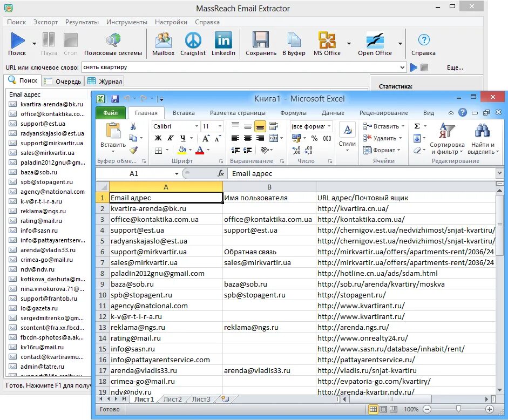This screenshot has height=420, width=508.
Task: Switch to the Очередь tab
Action: (x=63, y=81)
